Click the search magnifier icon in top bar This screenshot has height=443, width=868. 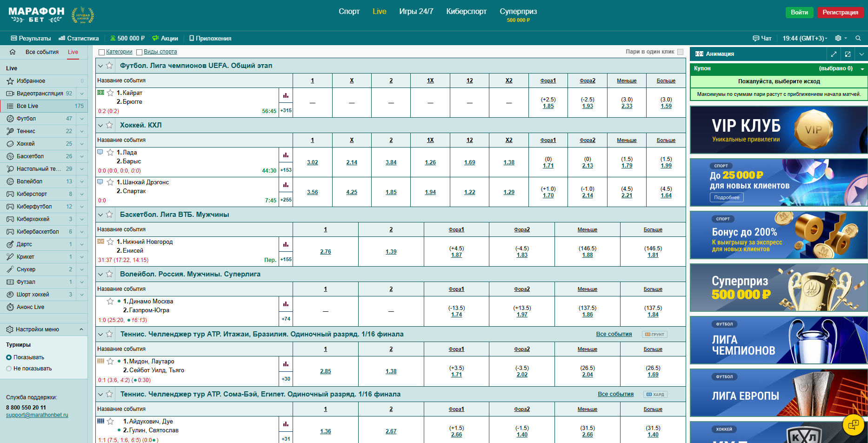click(858, 38)
